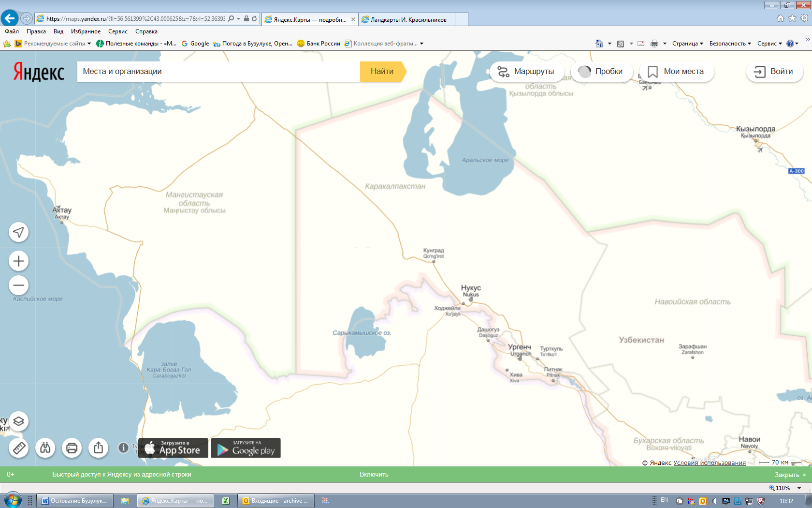
Task: Open Favorites star icon at top right
Action: point(792,18)
